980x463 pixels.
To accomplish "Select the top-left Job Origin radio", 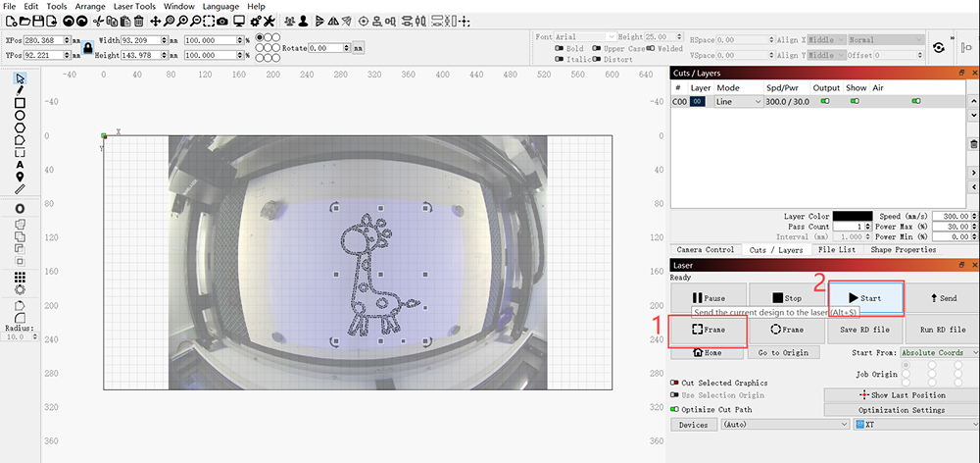I will point(906,365).
